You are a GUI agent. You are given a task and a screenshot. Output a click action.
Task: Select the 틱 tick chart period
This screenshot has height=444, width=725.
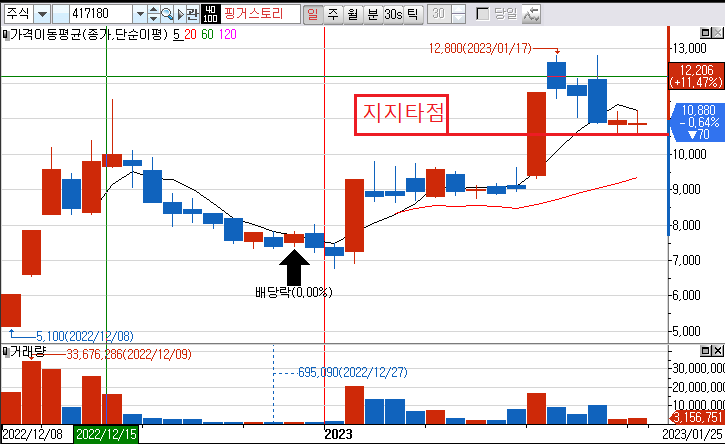coord(413,14)
